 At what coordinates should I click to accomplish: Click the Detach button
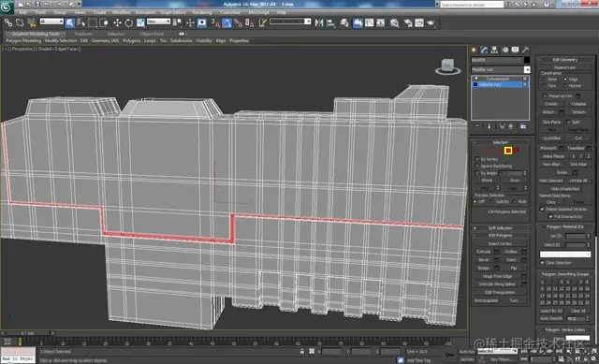coord(578,112)
